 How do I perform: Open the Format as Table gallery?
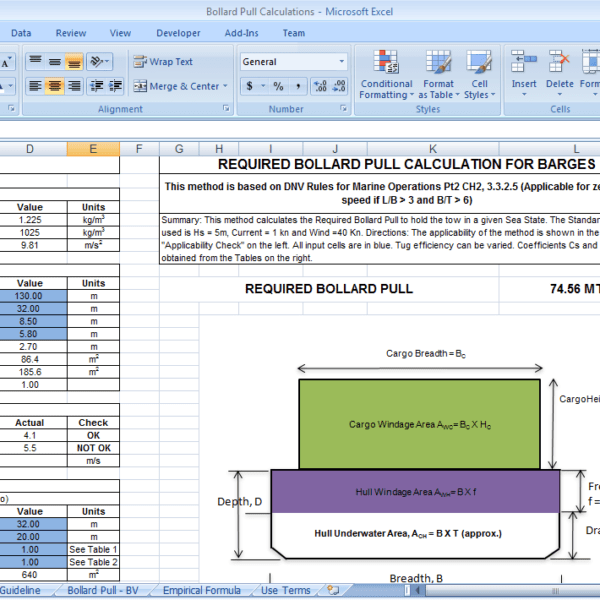pos(439,75)
